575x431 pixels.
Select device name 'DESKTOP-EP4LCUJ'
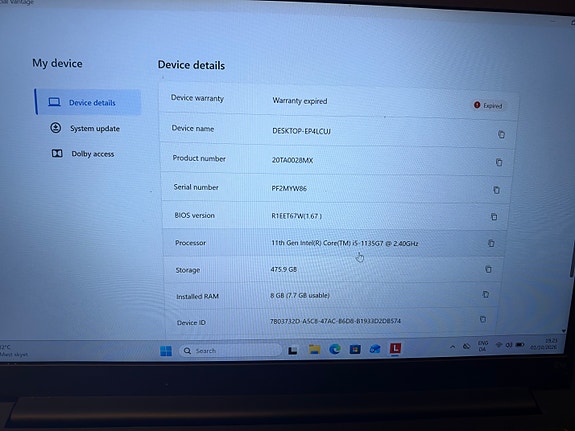pyautogui.click(x=301, y=131)
